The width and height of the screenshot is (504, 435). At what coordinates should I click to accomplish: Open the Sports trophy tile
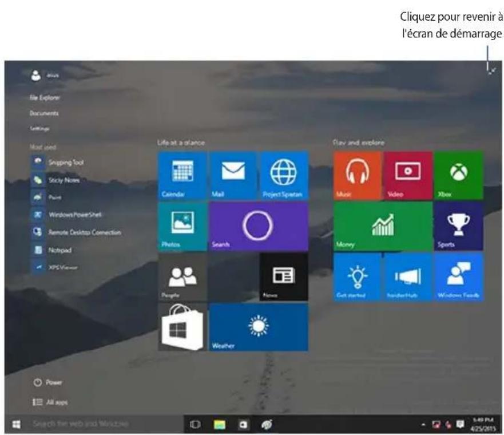point(459,226)
